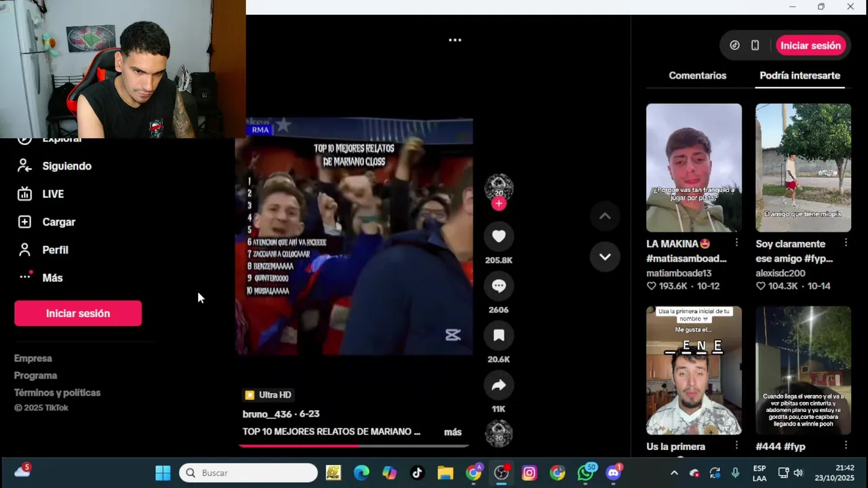Click the Perfil person icon

coord(24,249)
